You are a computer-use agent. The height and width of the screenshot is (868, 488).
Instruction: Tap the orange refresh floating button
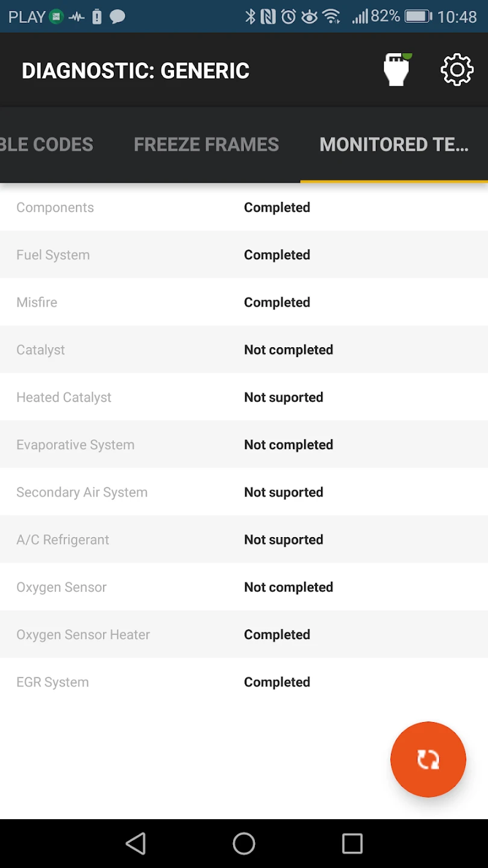[x=428, y=759]
